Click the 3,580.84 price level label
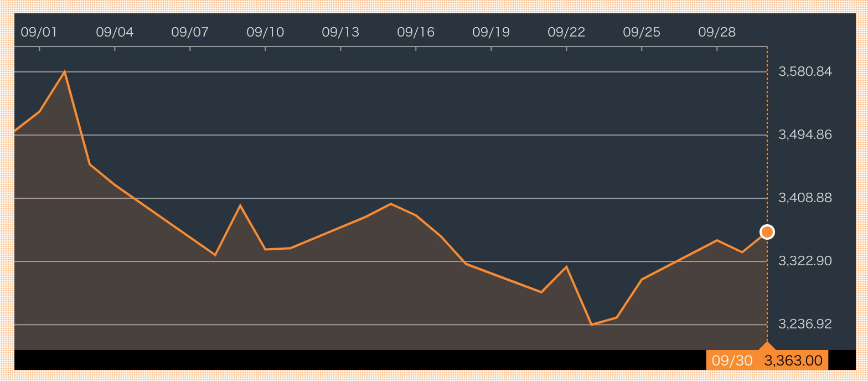 point(805,71)
